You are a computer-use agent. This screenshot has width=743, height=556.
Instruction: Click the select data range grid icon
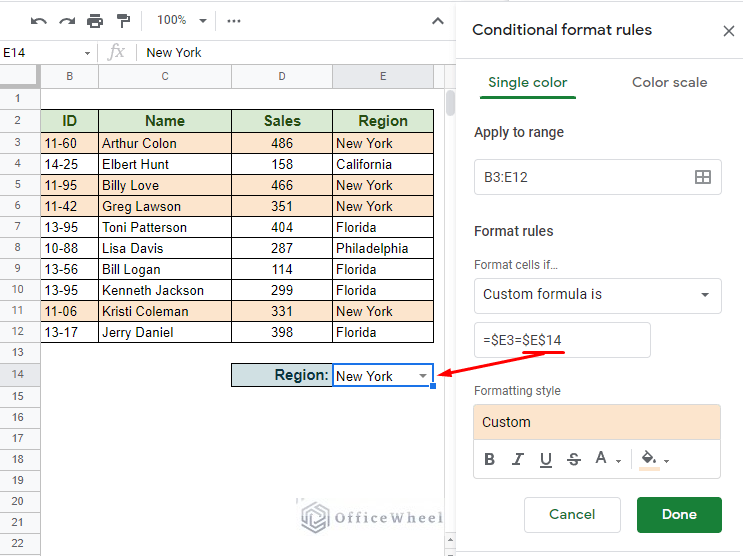(702, 177)
